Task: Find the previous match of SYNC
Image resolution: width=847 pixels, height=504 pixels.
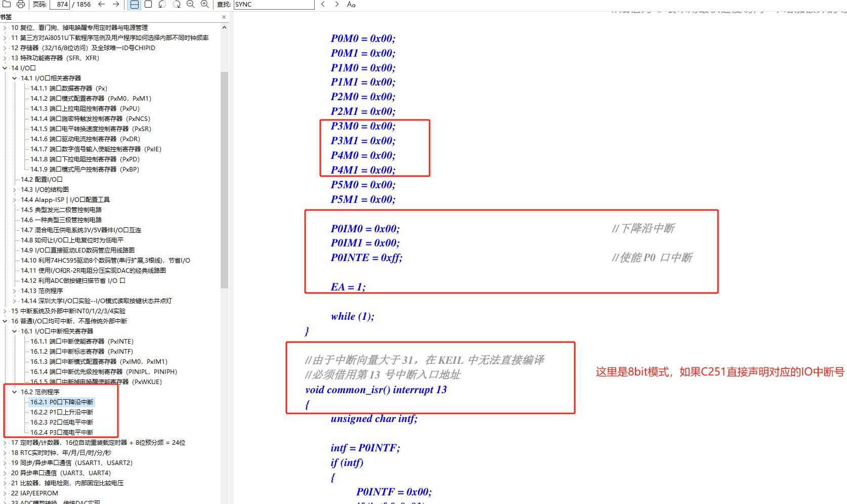Action: 323,4
